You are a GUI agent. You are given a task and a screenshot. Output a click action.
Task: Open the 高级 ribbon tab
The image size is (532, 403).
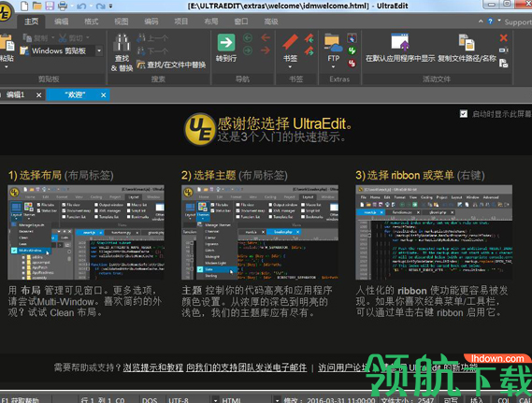pos(271,22)
